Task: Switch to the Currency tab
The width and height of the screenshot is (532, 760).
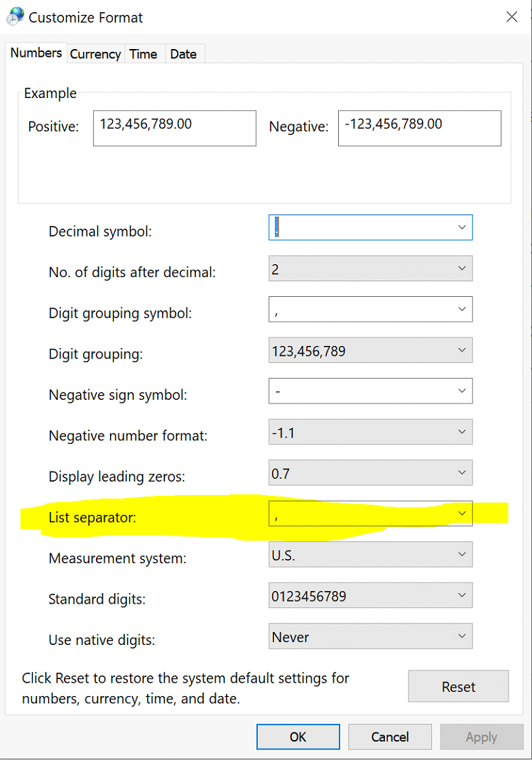Action: coord(95,54)
